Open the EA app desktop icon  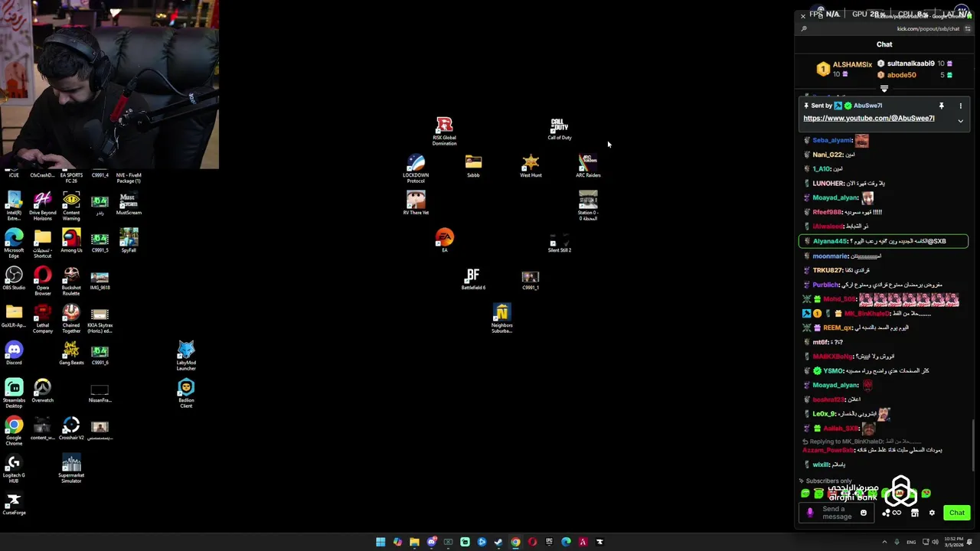[444, 241]
